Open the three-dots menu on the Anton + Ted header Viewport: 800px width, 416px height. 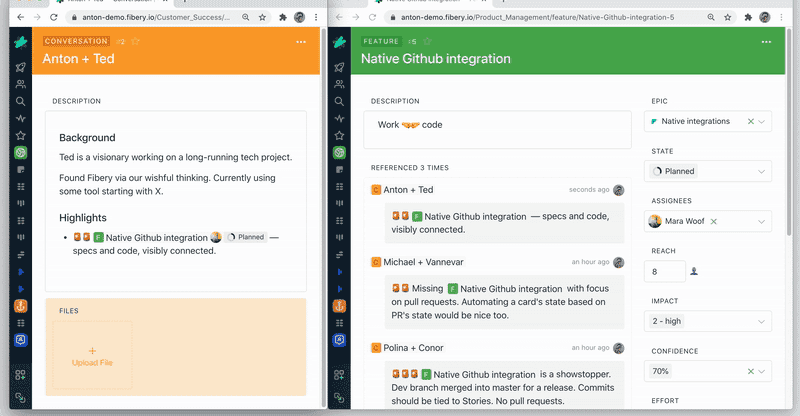tap(301, 42)
